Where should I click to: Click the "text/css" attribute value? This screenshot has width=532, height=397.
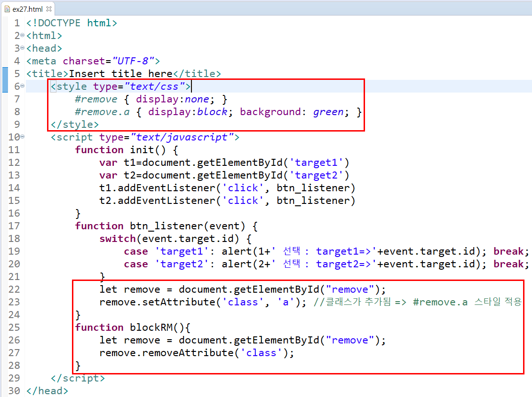[154, 86]
